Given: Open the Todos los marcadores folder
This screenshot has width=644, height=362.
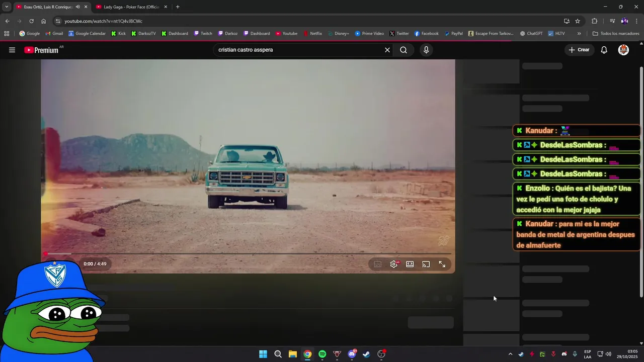Looking at the screenshot, I should pyautogui.click(x=616, y=34).
